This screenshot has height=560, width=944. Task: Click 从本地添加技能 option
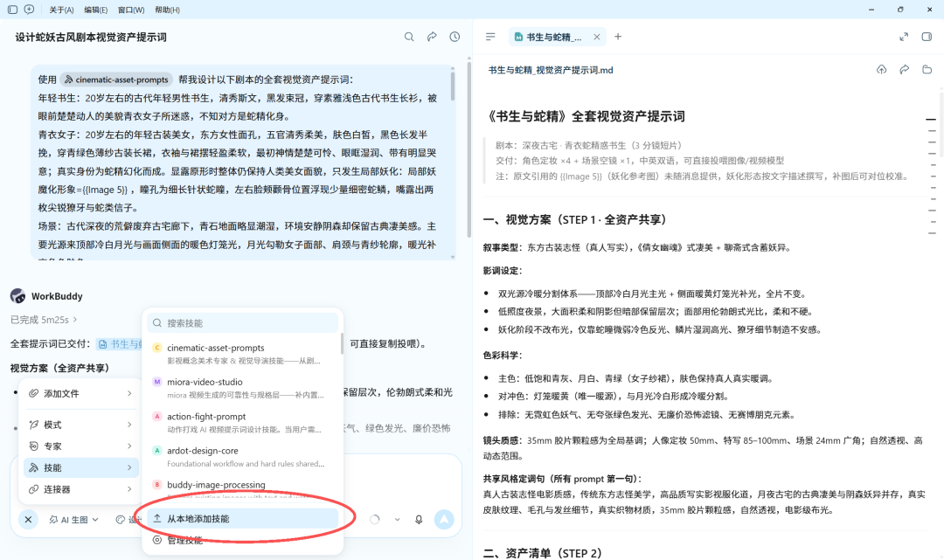[x=243, y=518]
